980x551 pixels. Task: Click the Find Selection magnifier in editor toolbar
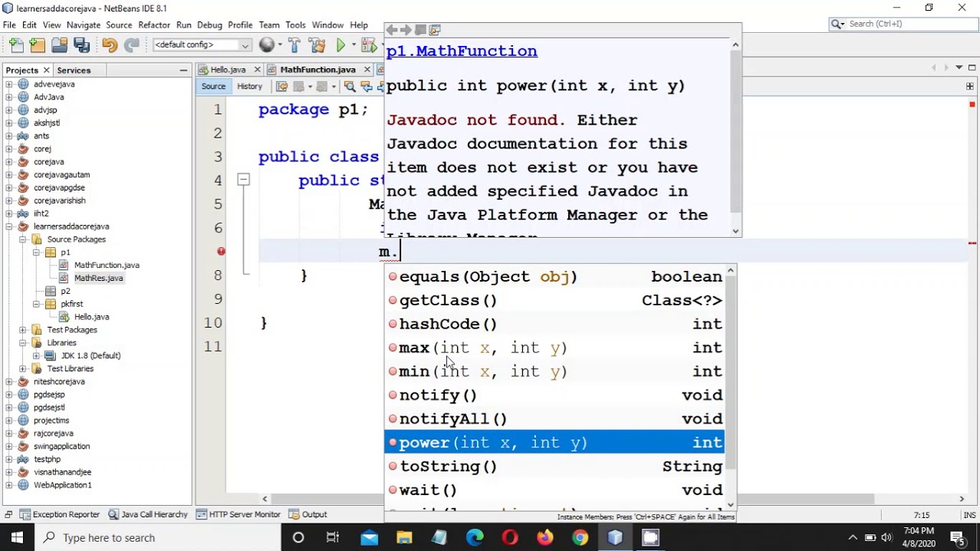(349, 86)
